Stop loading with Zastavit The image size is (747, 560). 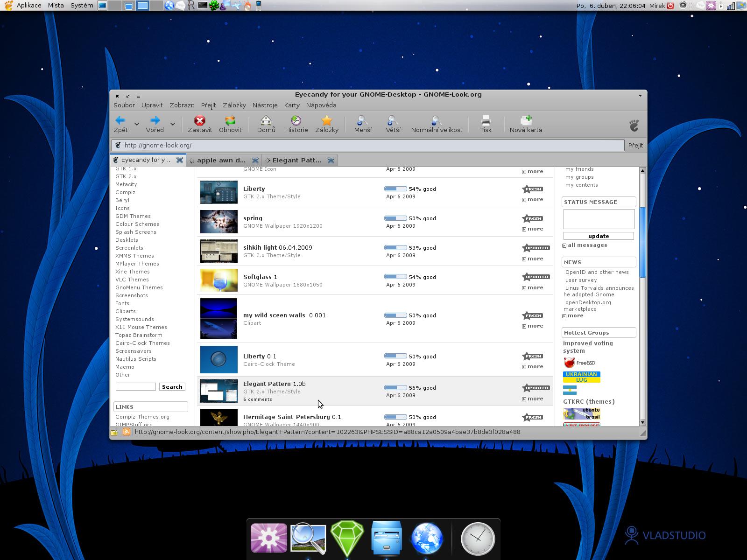200,124
